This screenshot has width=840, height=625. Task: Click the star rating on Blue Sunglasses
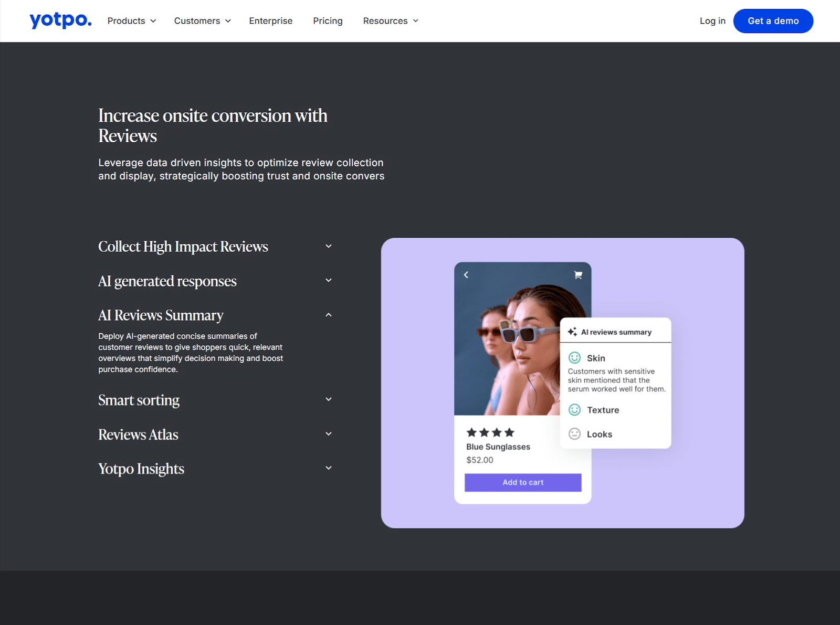point(490,432)
